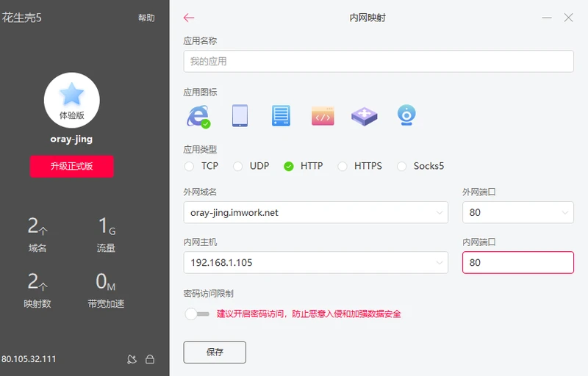Click the 内网端口 port input field
The height and width of the screenshot is (376, 588).
coord(518,262)
